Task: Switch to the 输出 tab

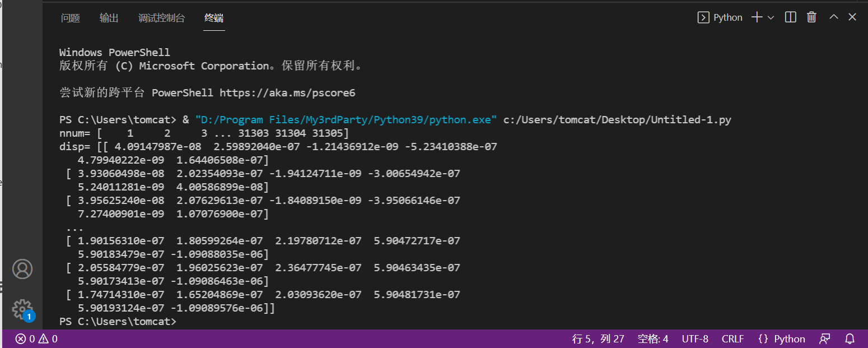Action: coord(109,17)
